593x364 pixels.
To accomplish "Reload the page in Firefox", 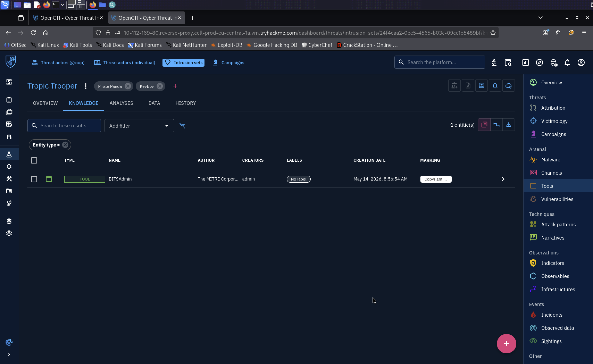I will pos(33,33).
